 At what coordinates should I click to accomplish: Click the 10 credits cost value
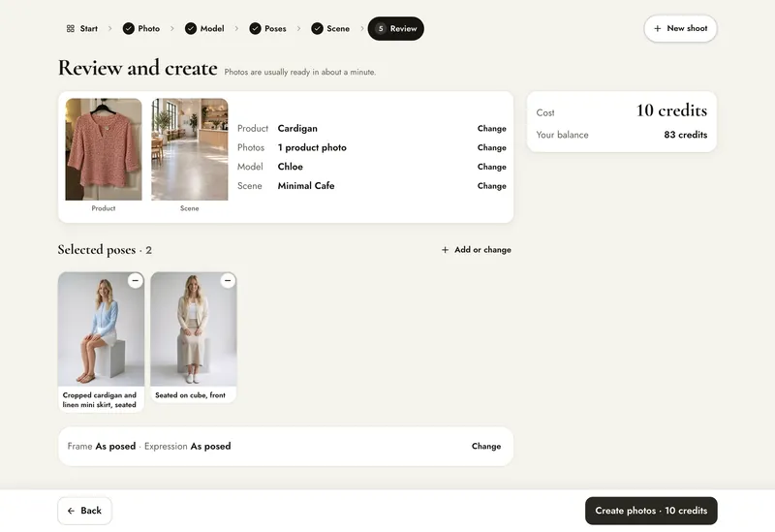[x=671, y=110]
